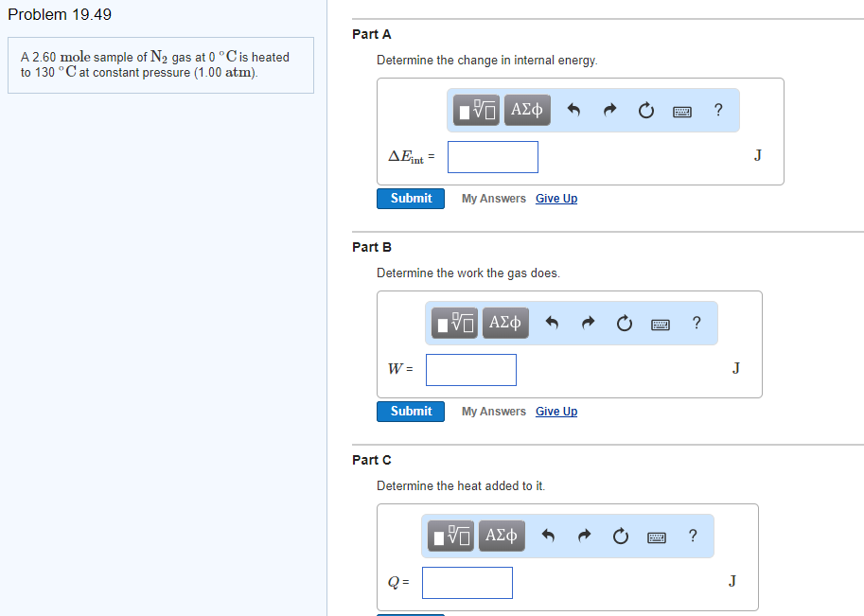The image size is (864, 616).
Task: Undo the last edit in Part C
Action: coord(547,536)
